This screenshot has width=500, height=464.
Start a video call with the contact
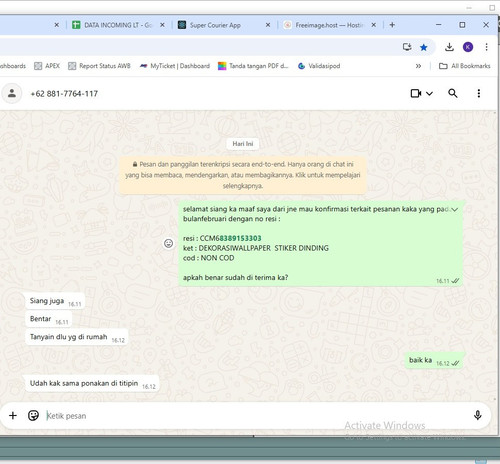[416, 93]
